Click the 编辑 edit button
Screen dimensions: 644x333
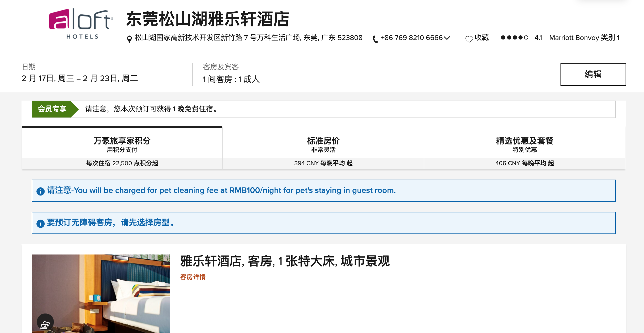(x=593, y=74)
